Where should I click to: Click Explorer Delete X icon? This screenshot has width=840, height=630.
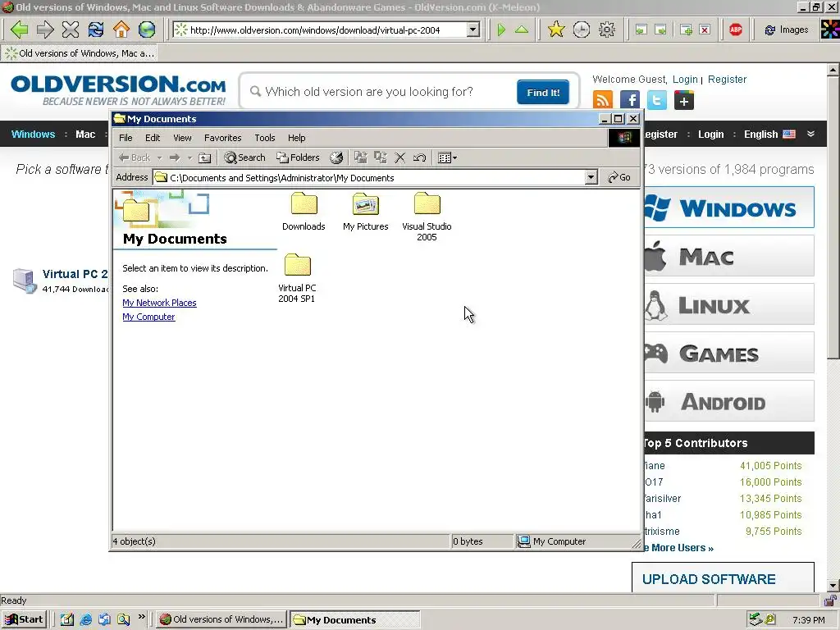tap(399, 157)
